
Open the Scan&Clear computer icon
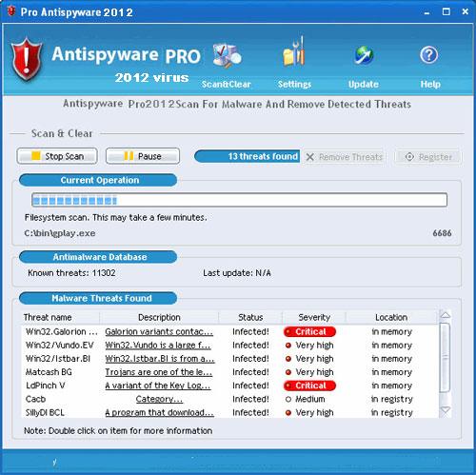click(227, 55)
